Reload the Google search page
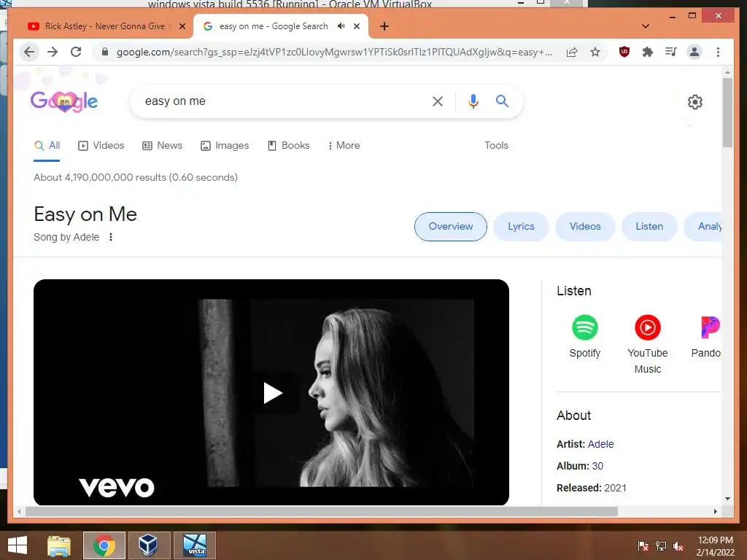The width and height of the screenshot is (747, 560). coord(76,52)
